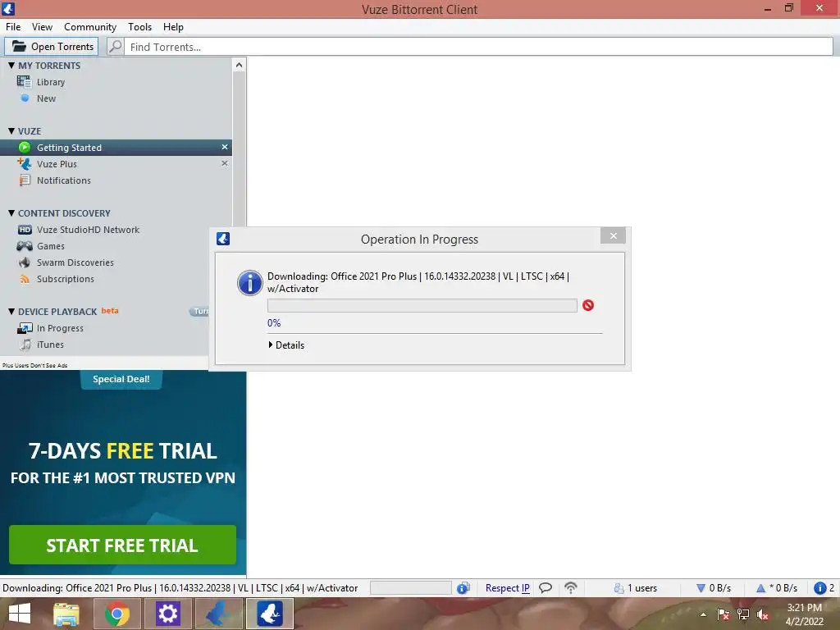Select New in My Torrents
Viewport: 840px width, 630px height.
point(46,98)
